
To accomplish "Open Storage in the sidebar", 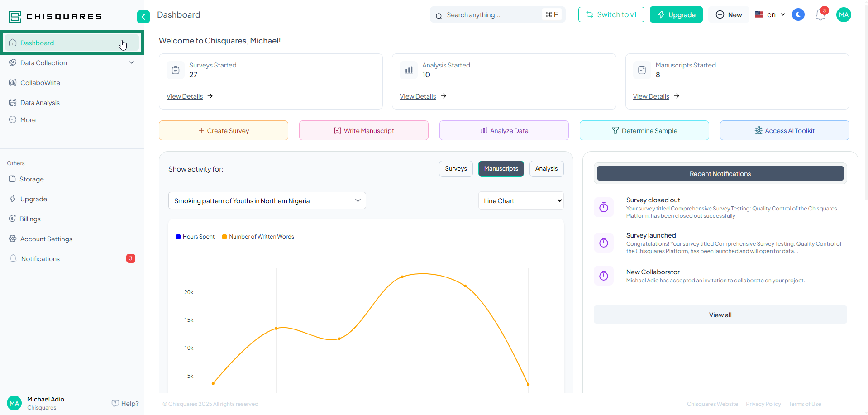I will click(x=31, y=179).
